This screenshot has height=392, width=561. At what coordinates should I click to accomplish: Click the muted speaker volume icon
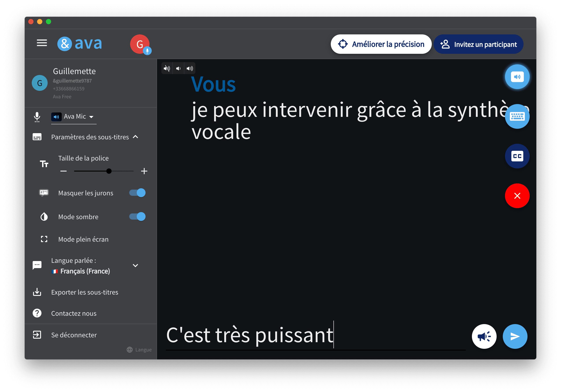point(167,68)
